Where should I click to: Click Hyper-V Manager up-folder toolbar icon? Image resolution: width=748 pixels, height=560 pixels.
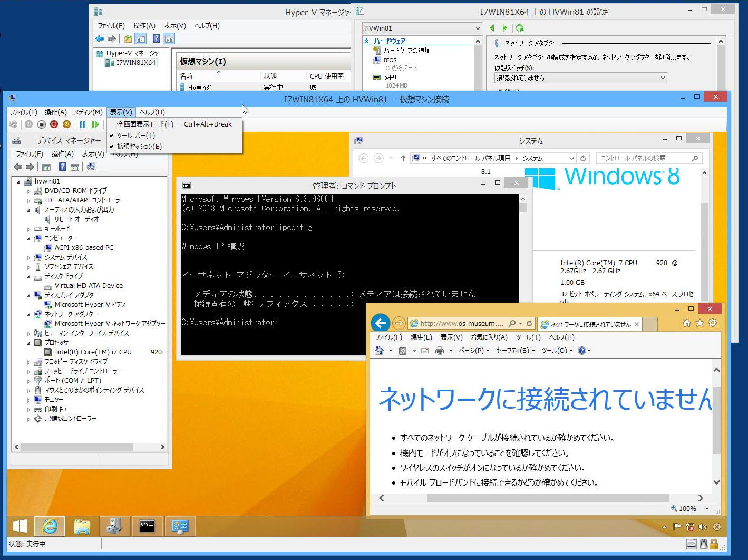click(x=128, y=38)
